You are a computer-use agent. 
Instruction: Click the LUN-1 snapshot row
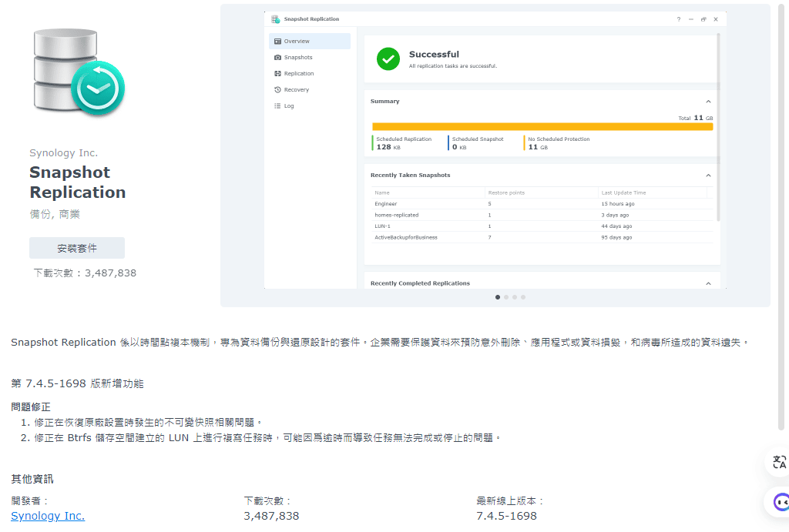[x=542, y=226]
